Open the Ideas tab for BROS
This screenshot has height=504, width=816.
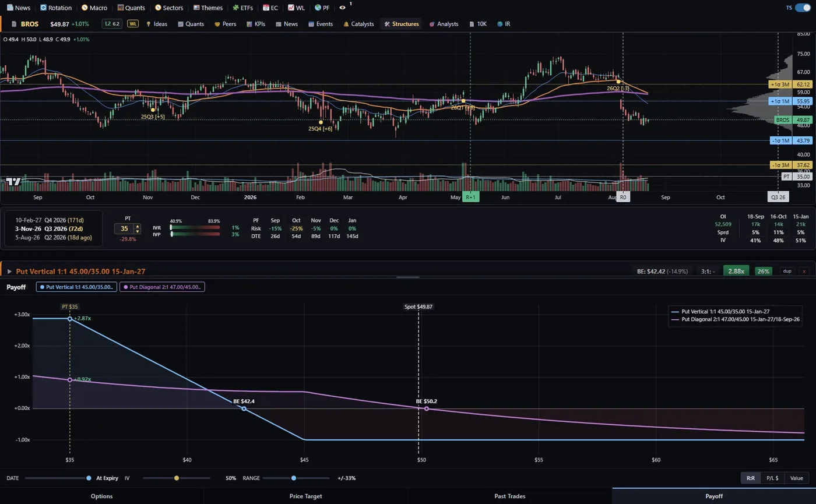tap(157, 24)
